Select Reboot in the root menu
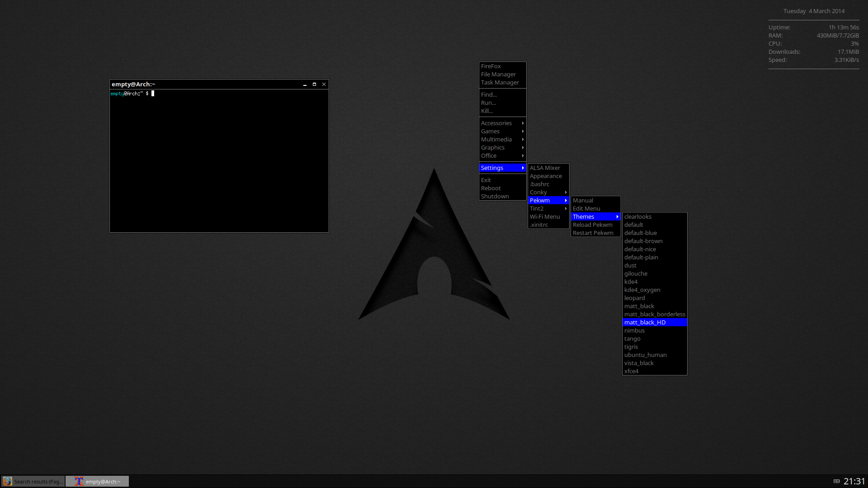This screenshot has width=868, height=488. 502,188
